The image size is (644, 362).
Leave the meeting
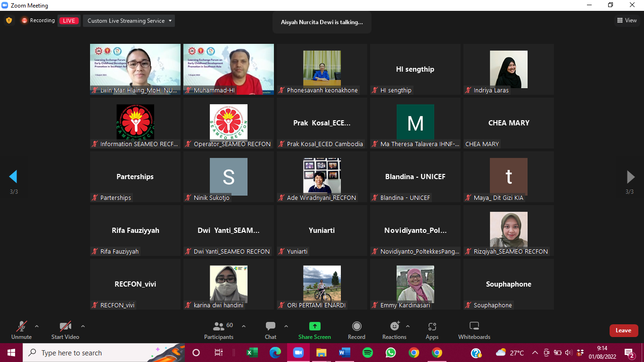point(623,330)
